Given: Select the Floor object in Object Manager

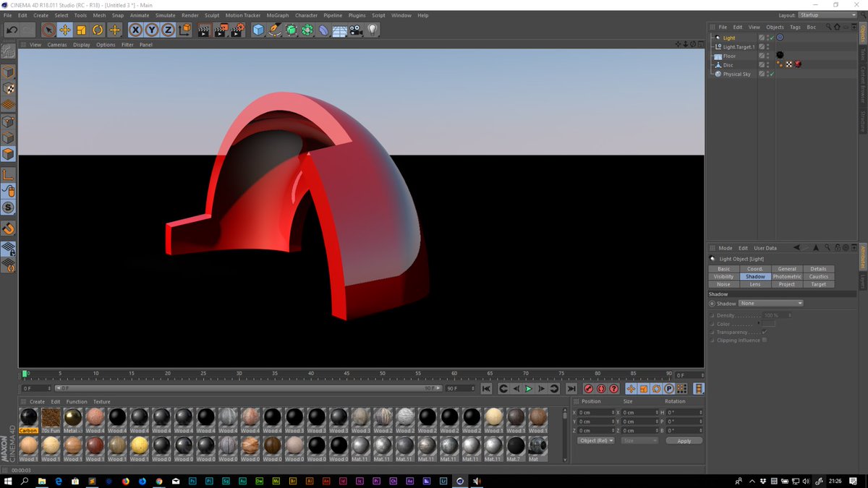Looking at the screenshot, I should coord(730,56).
